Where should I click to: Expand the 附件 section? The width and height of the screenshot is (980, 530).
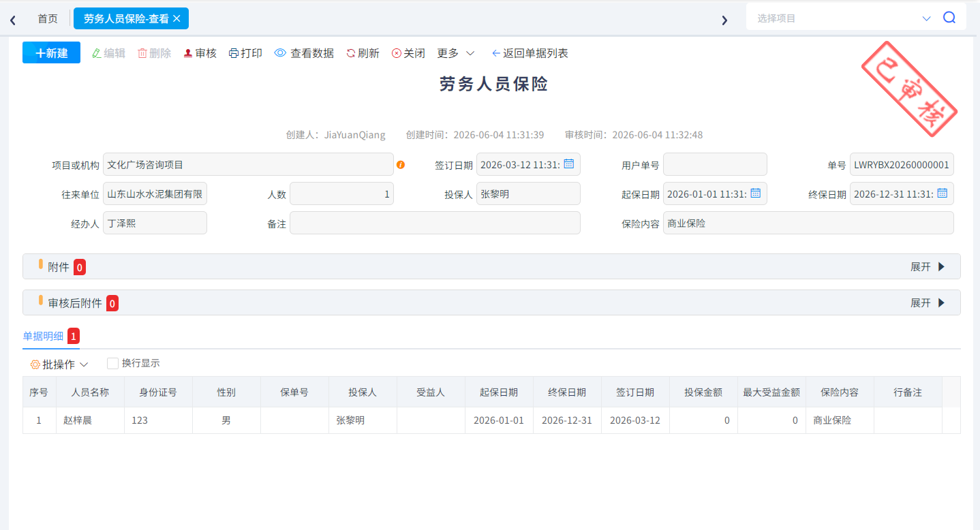tap(928, 266)
